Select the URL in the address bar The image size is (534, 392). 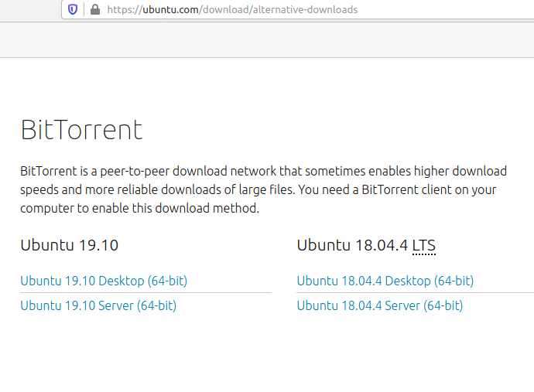[x=232, y=9]
